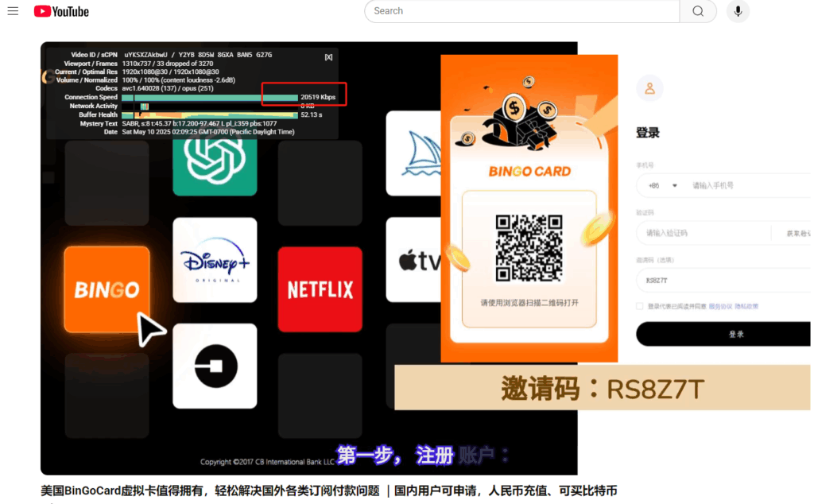This screenshot has width=814, height=504.
Task: Click the Disney+ Original tile
Action: point(215,259)
